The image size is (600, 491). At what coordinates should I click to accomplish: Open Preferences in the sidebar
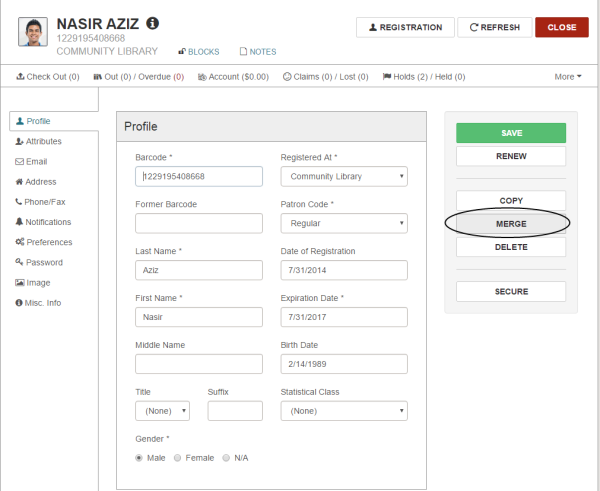[43, 242]
